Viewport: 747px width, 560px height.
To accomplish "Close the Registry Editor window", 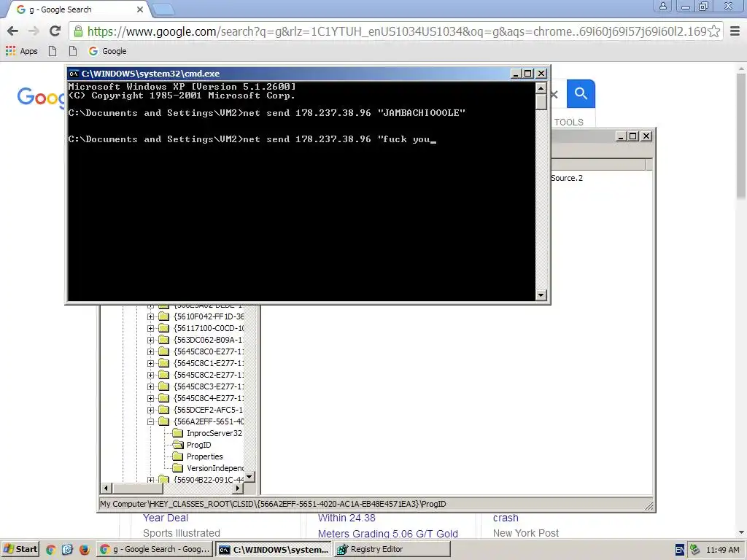I will pos(646,136).
